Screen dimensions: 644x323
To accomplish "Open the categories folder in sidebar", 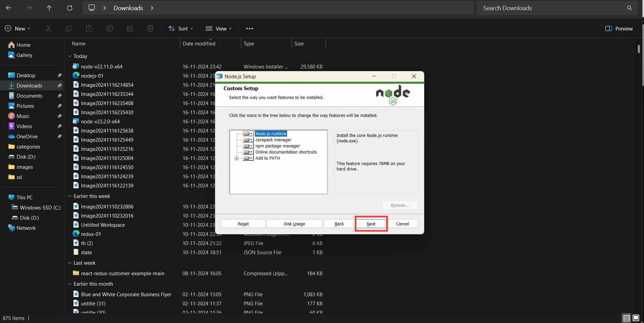I will (28, 146).
